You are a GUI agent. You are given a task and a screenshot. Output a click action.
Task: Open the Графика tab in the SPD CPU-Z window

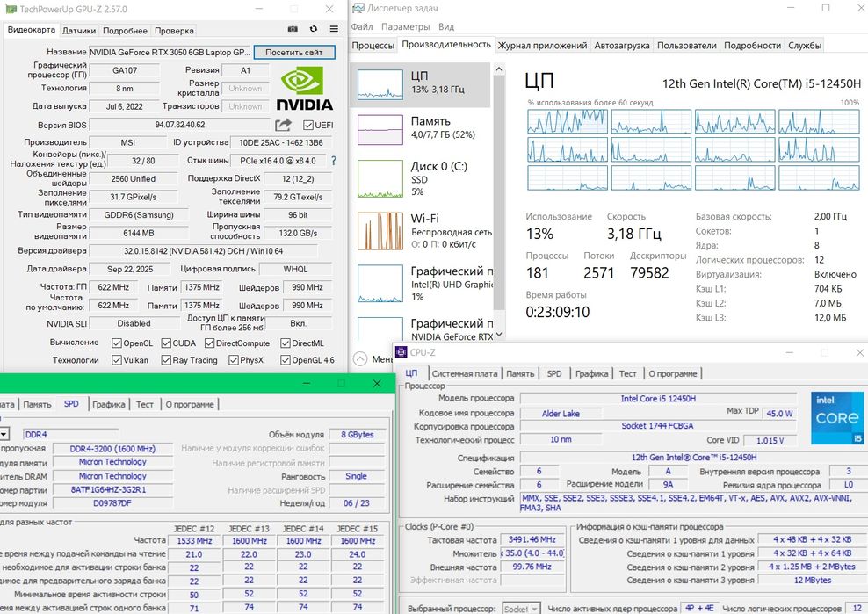109,404
